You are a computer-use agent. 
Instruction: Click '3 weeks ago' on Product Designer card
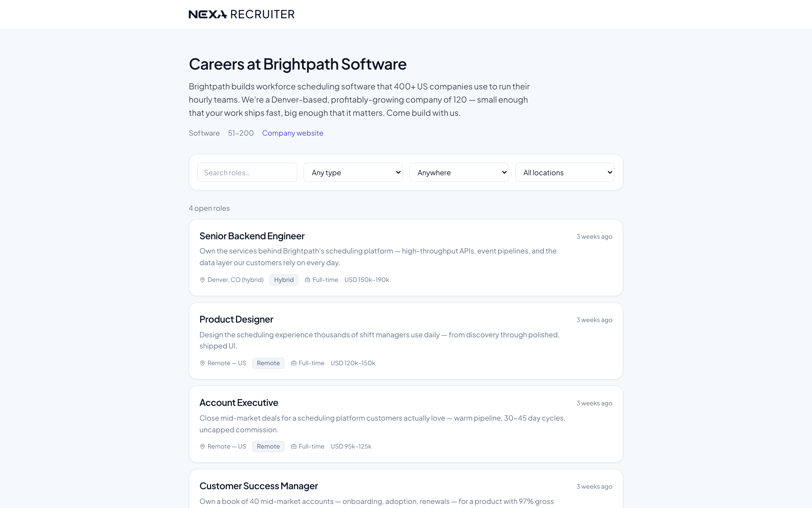tap(594, 320)
